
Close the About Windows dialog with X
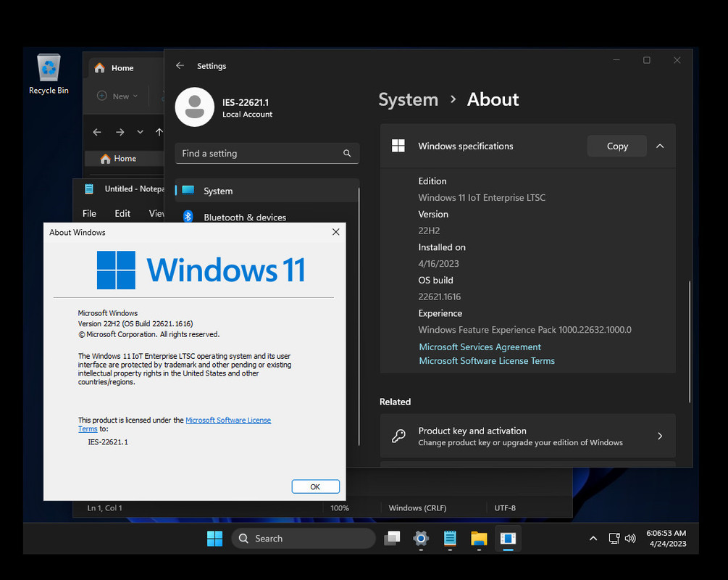click(x=335, y=232)
